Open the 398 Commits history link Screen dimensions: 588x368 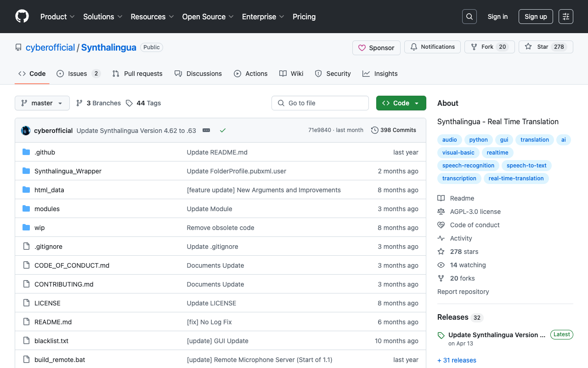click(393, 130)
